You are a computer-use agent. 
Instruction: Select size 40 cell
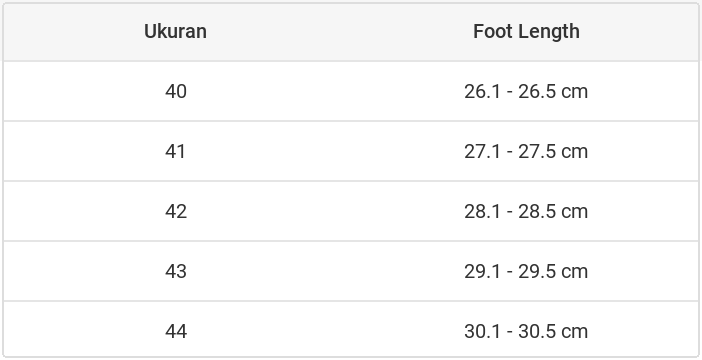(176, 91)
